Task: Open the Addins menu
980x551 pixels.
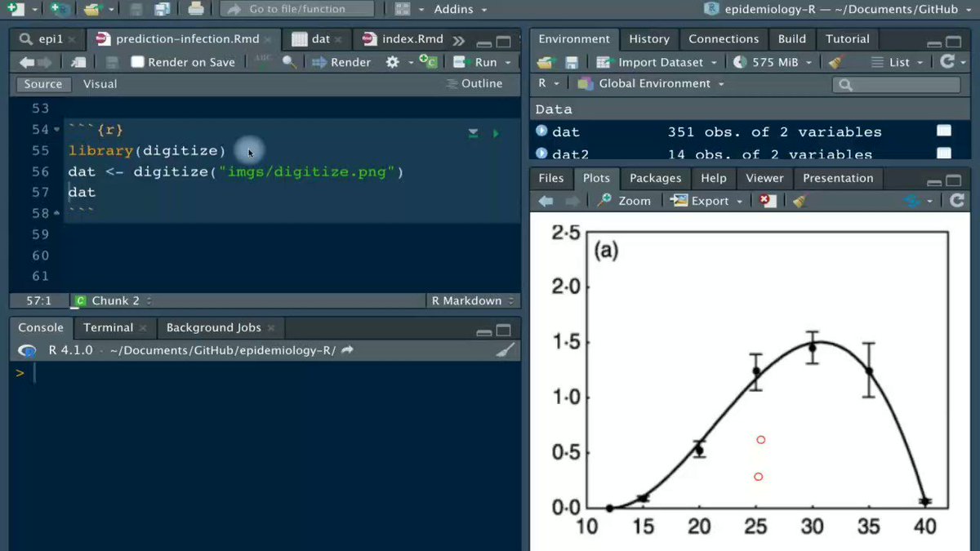Action: tap(454, 9)
